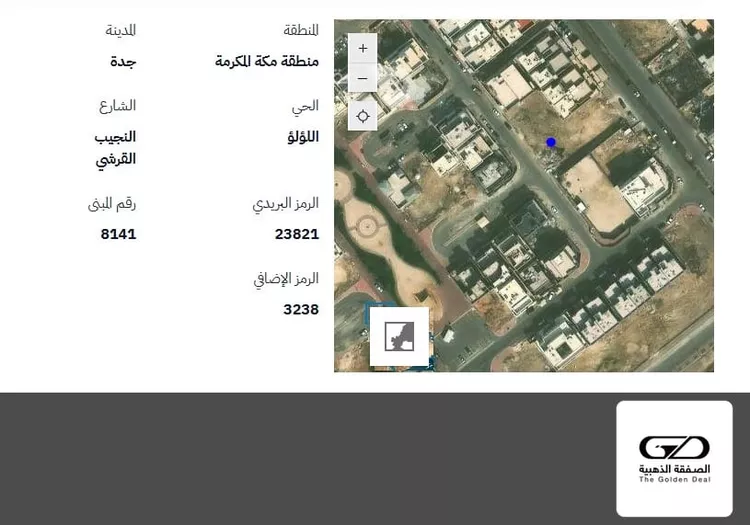The image size is (750, 525).
Task: Select the postal code value 23821
Action: coord(297,234)
